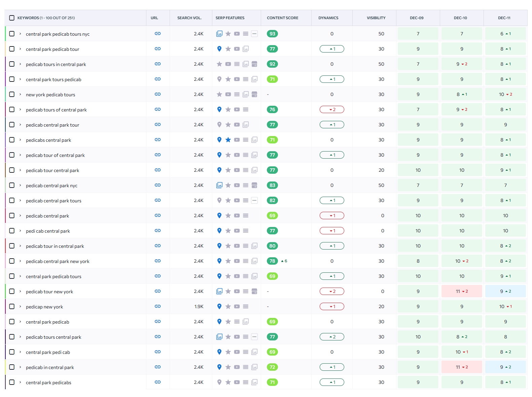Click images icon in 'central park pedicab tours nyc' row
The height and width of the screenshot is (397, 532).
tap(219, 34)
